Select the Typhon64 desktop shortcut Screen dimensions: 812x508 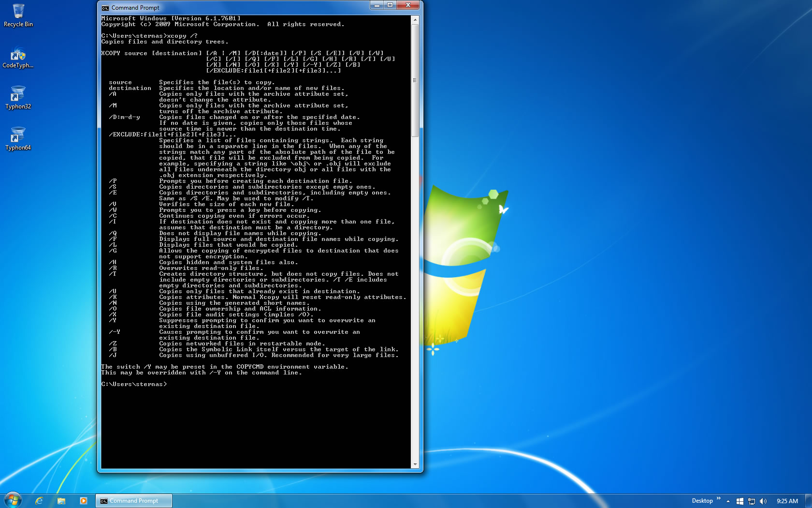(x=18, y=139)
